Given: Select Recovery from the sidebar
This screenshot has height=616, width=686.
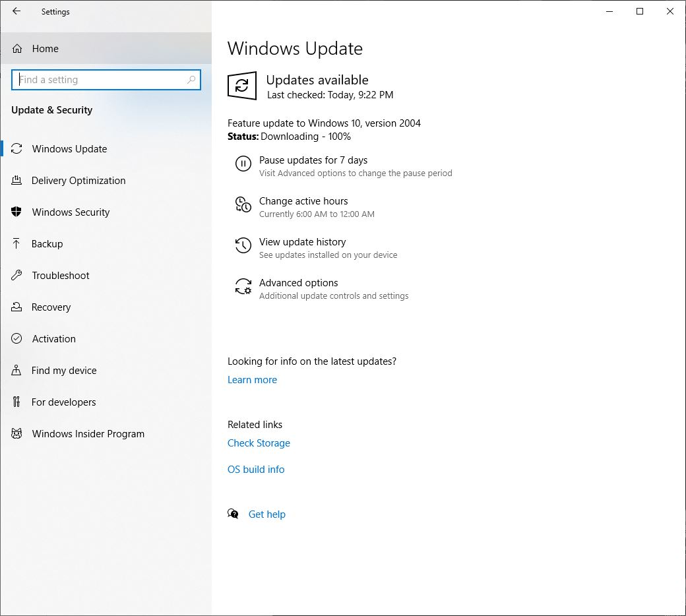Looking at the screenshot, I should [106, 307].
